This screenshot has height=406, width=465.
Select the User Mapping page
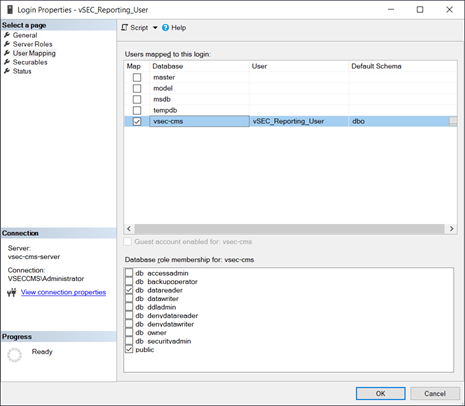34,53
